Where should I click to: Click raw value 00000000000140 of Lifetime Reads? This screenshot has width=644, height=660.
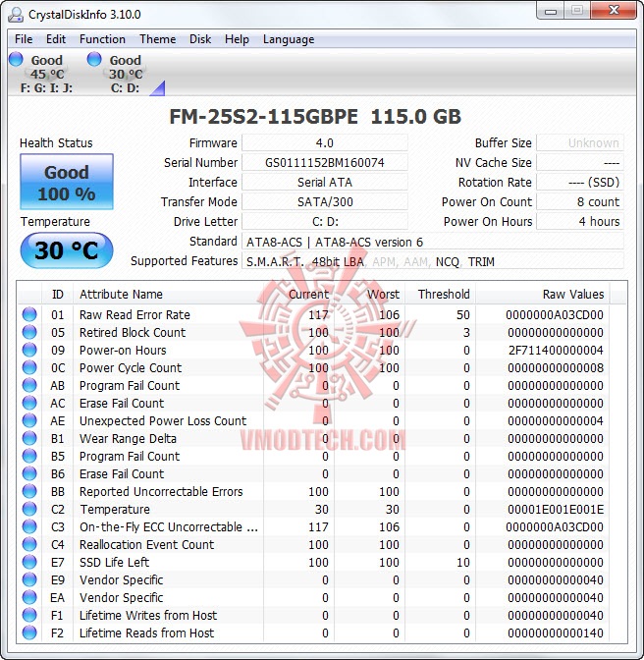pos(556,633)
